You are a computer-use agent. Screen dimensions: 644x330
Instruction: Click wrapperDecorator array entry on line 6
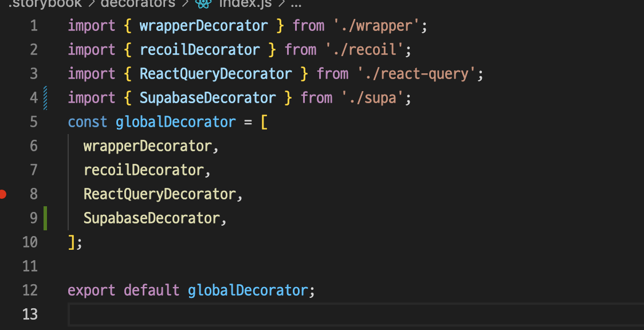147,146
